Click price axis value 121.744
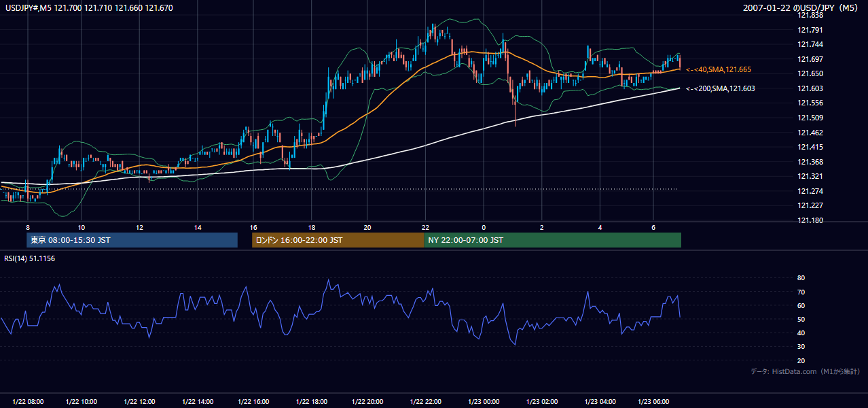This screenshot has width=868, height=408. (x=810, y=44)
